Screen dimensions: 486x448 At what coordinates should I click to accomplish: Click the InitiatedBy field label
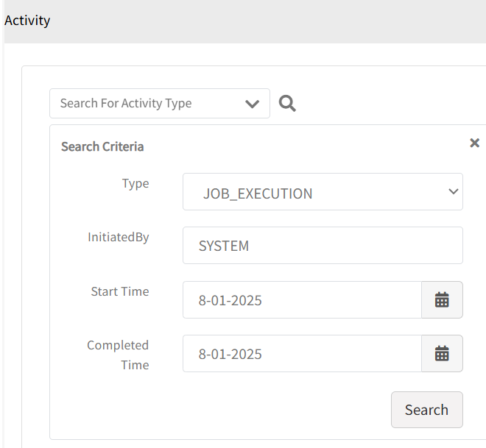(119, 237)
